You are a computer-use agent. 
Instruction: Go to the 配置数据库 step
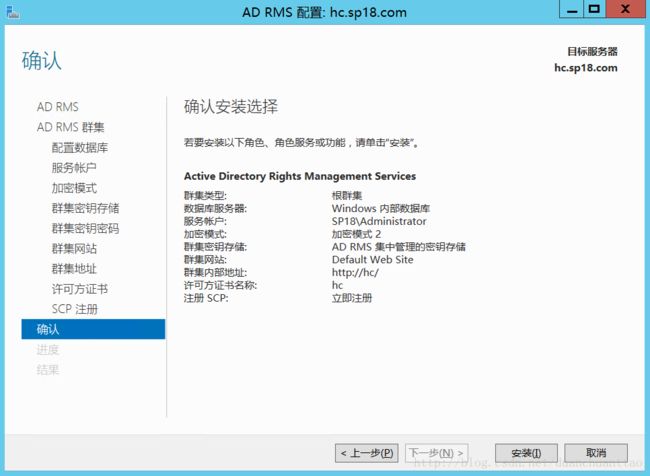click(x=80, y=148)
